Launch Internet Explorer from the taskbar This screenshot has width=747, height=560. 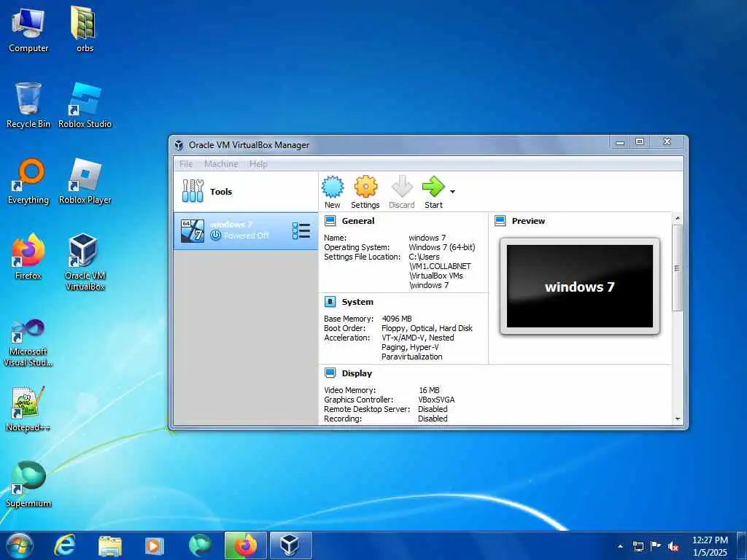(x=64, y=545)
